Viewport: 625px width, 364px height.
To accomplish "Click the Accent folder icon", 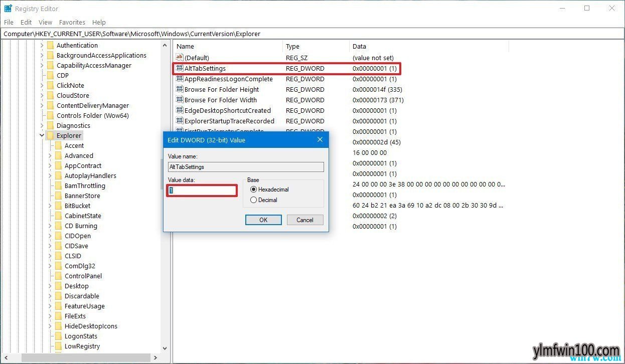I will pos(58,145).
